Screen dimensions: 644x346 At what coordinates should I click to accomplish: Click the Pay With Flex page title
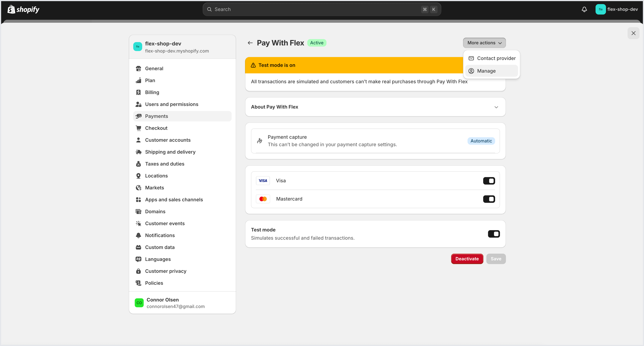tap(280, 43)
